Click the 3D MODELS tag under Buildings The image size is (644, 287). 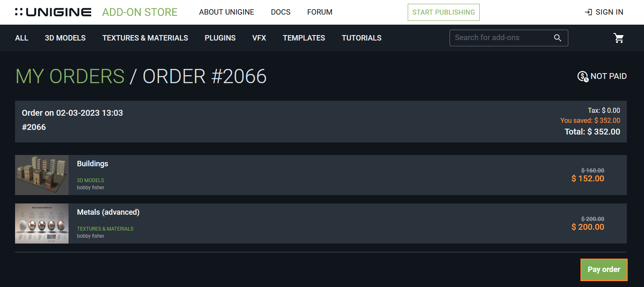pos(90,180)
